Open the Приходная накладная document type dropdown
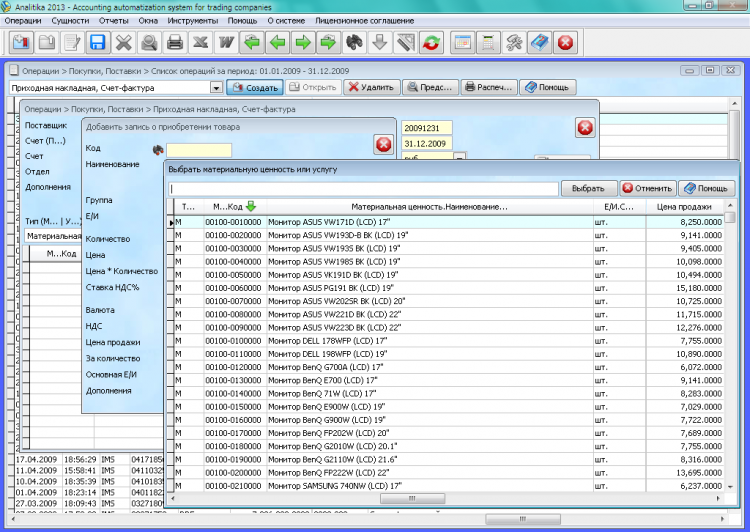Image resolution: width=750 pixels, height=532 pixels. 217,87
